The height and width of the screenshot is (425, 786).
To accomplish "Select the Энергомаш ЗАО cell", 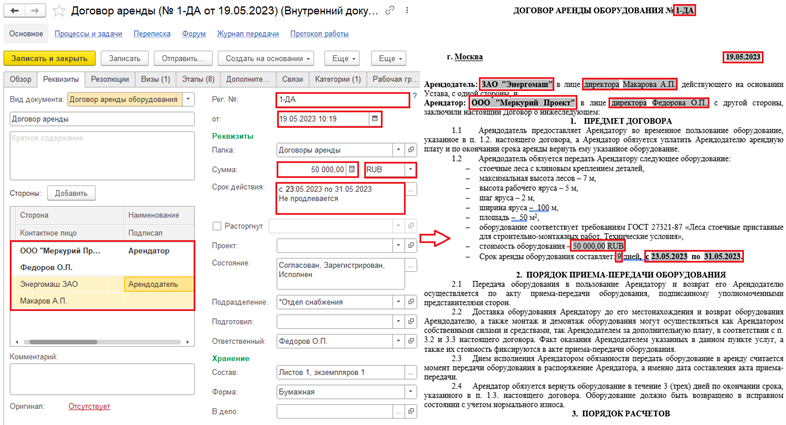I will [59, 284].
